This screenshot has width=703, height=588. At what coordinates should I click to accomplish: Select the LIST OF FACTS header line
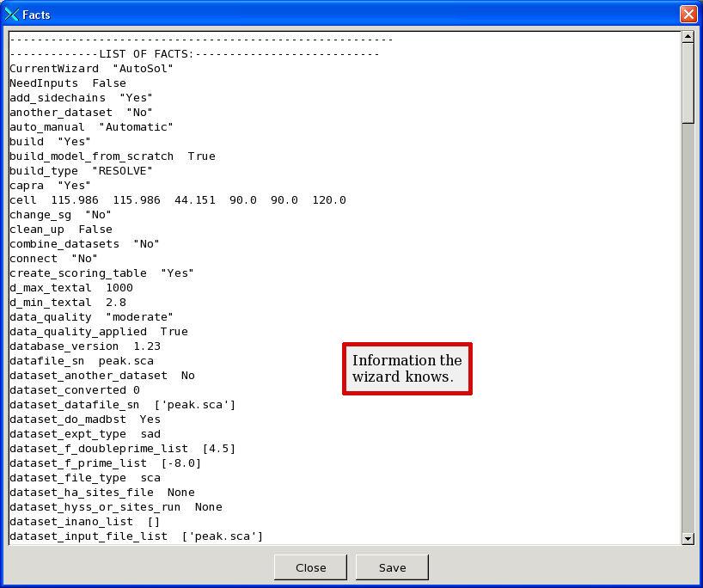[x=194, y=54]
